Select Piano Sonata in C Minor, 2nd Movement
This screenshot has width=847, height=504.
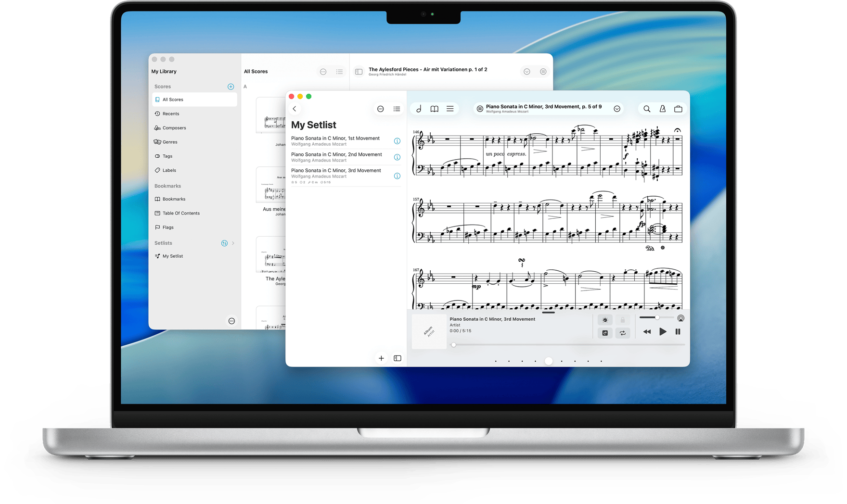point(346,157)
